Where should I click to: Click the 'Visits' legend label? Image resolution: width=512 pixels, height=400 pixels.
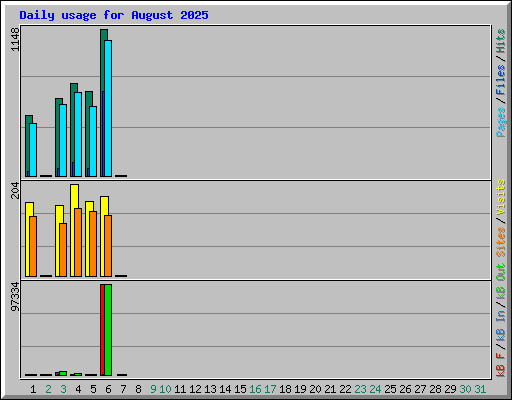click(x=500, y=197)
